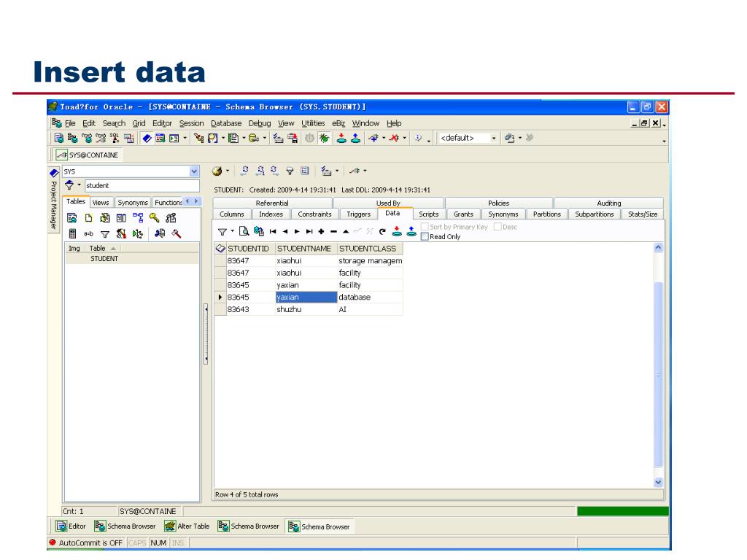Refresh the data grid
The image size is (747, 560).
[382, 231]
